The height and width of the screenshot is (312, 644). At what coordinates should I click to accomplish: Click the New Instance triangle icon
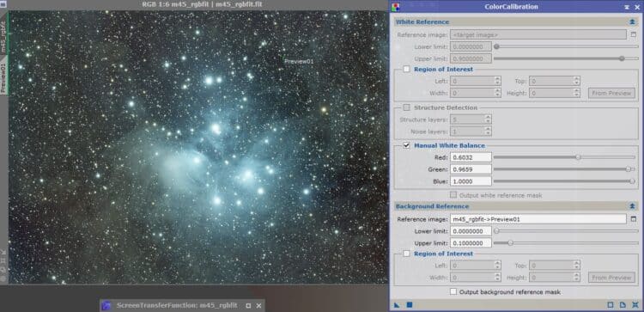pyautogui.click(x=397, y=305)
